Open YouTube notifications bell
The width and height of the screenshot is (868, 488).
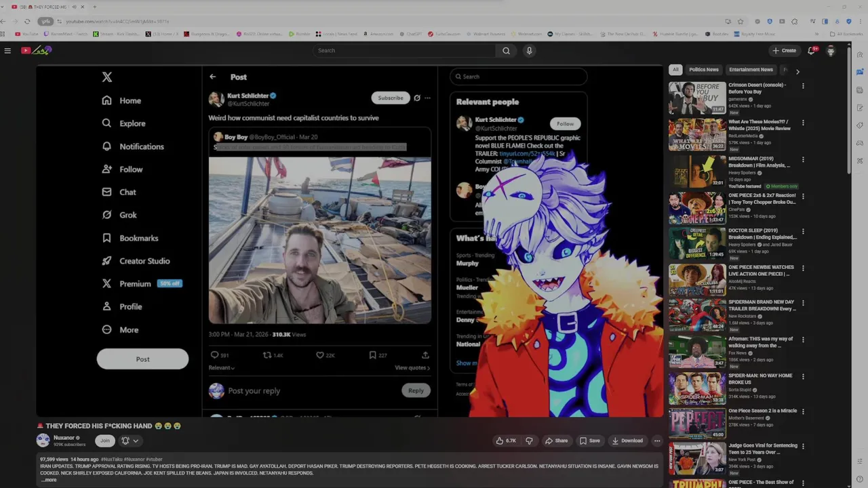[x=812, y=50]
